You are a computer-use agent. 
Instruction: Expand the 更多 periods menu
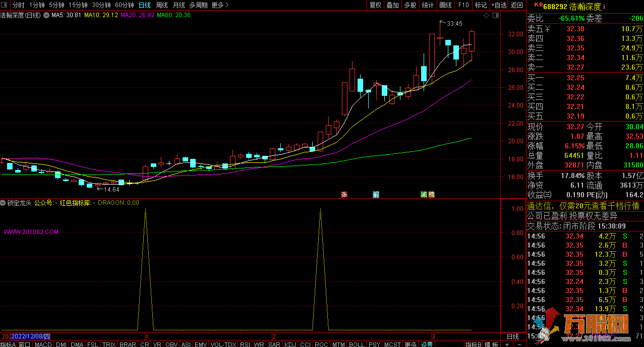click(x=220, y=5)
